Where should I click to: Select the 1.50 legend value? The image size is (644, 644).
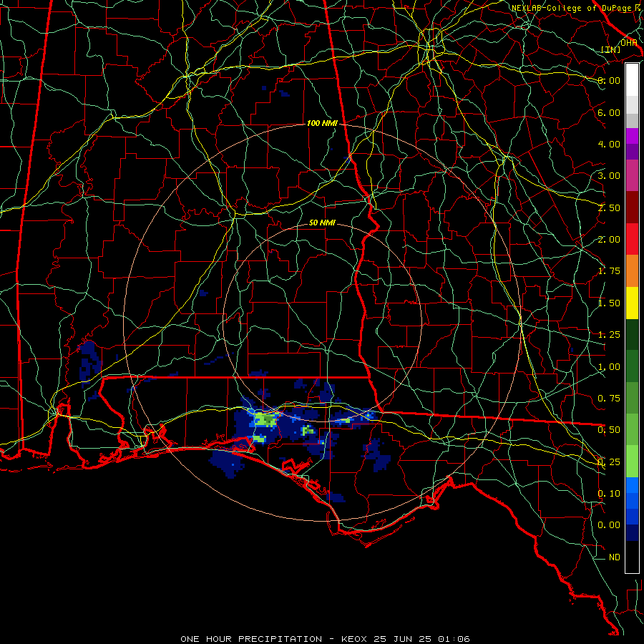tap(609, 303)
